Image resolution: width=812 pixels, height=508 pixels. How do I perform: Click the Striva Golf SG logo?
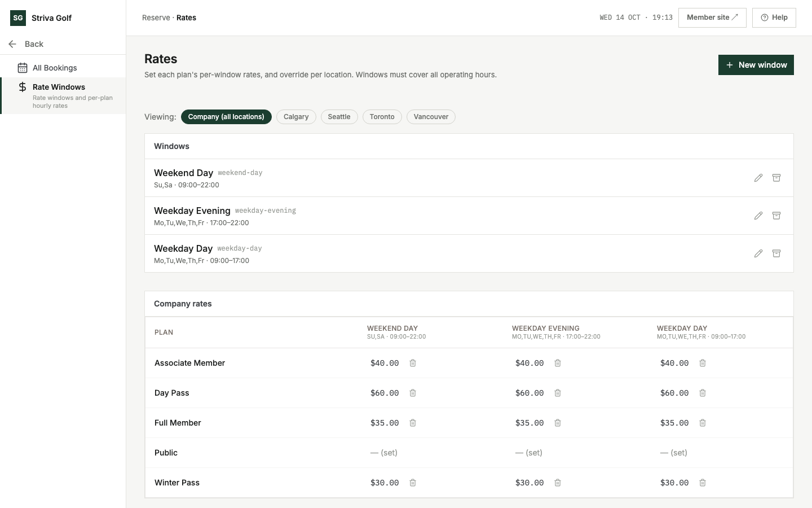[x=18, y=18]
